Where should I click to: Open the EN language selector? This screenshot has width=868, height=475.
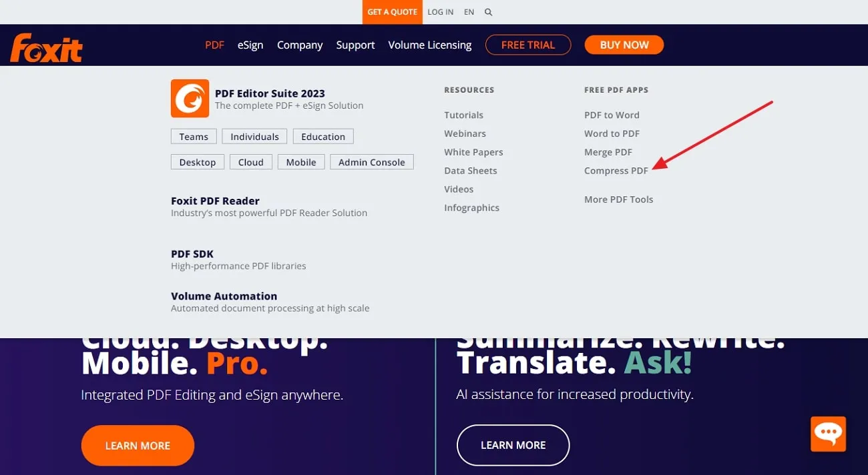469,12
